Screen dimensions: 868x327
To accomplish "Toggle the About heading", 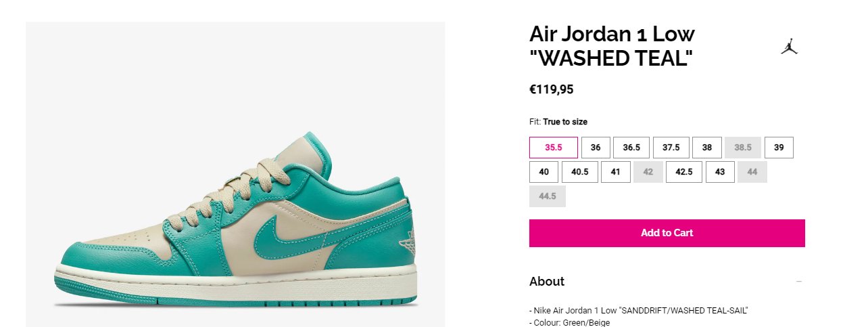I will click(547, 282).
